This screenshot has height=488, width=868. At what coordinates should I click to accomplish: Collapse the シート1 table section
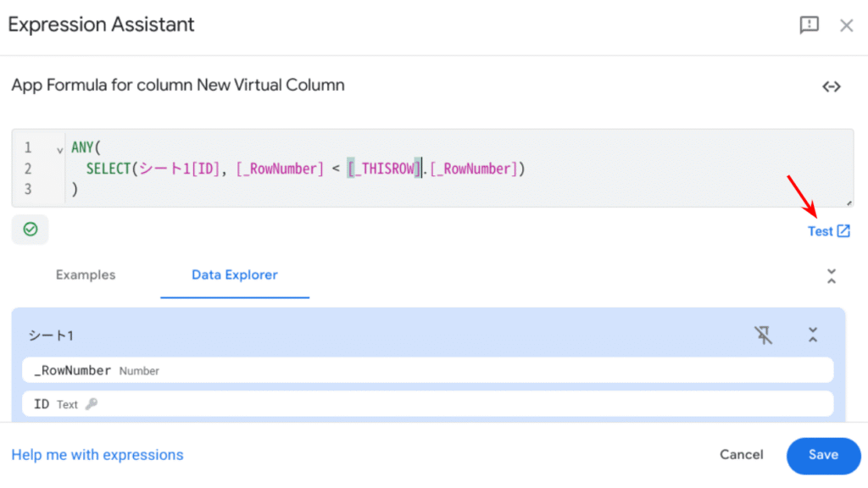812,335
